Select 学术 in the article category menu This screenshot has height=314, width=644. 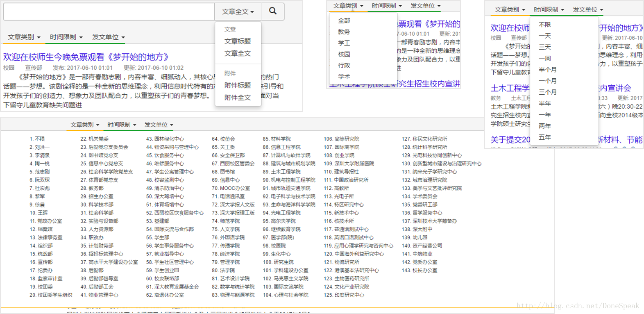[344, 76]
